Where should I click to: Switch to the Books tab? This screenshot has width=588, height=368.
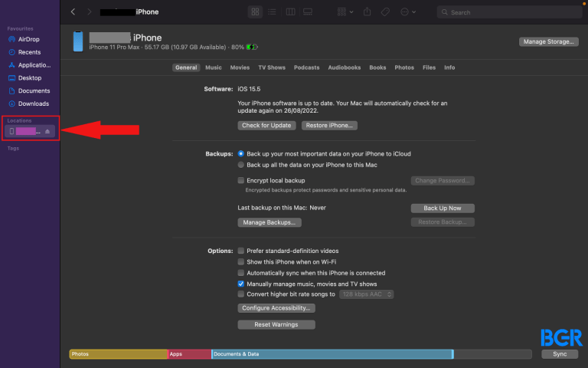(377, 67)
